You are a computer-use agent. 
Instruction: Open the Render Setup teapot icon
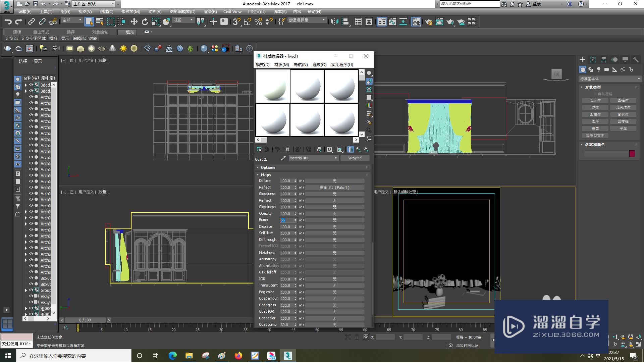click(428, 22)
